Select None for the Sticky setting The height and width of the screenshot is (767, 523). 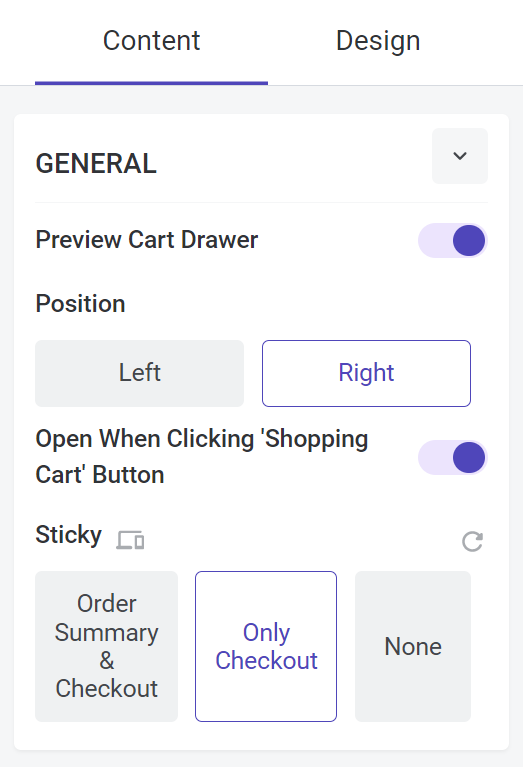413,646
